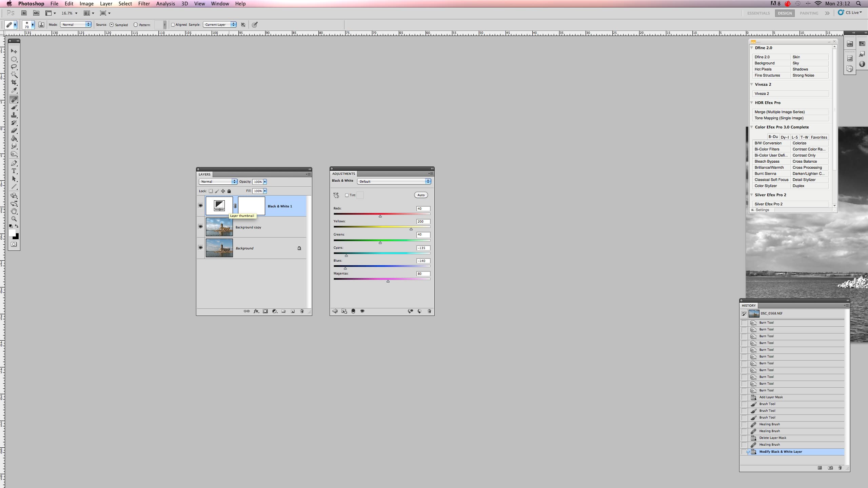Switch to the Painting workspace

(809, 13)
